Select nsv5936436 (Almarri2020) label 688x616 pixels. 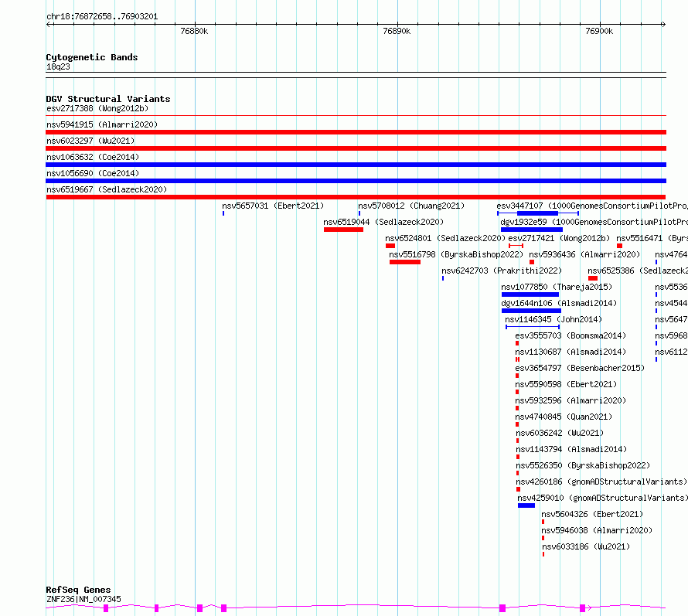[584, 254]
